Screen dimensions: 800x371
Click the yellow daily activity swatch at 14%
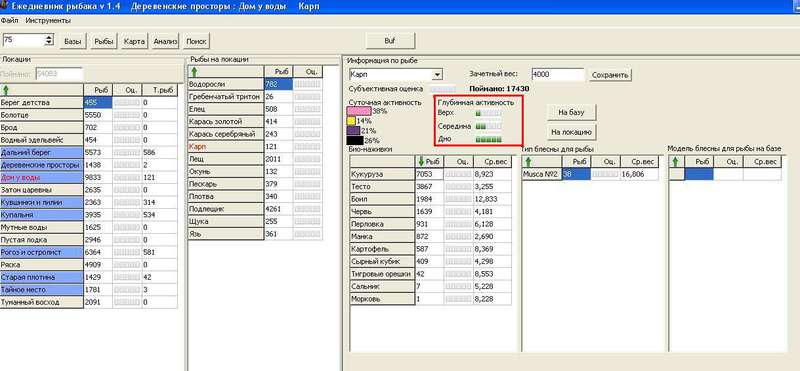351,121
